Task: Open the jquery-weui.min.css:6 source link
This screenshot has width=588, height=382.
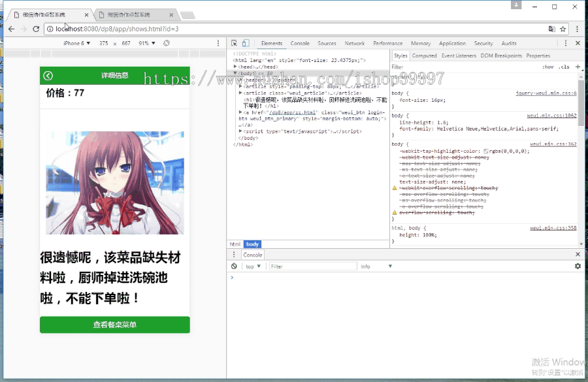Action: 546,93
